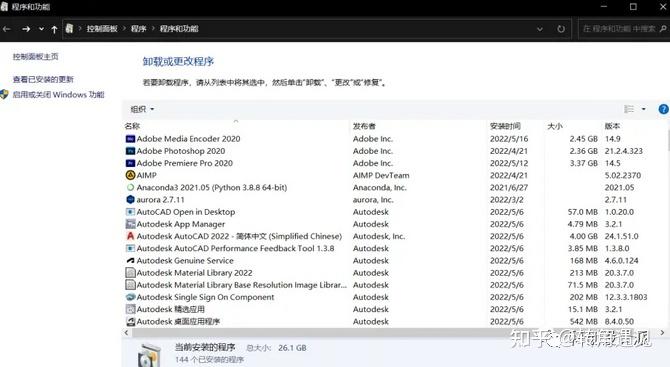This screenshot has width=670, height=367.
Task: Click the AutoCAD Performance Feedback Tool icon
Action: point(130,248)
